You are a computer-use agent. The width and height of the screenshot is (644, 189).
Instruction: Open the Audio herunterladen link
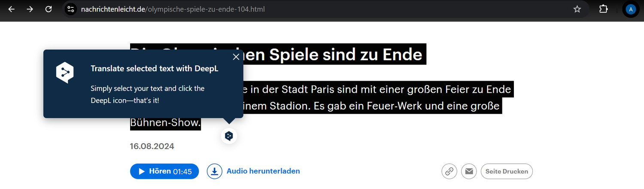263,171
